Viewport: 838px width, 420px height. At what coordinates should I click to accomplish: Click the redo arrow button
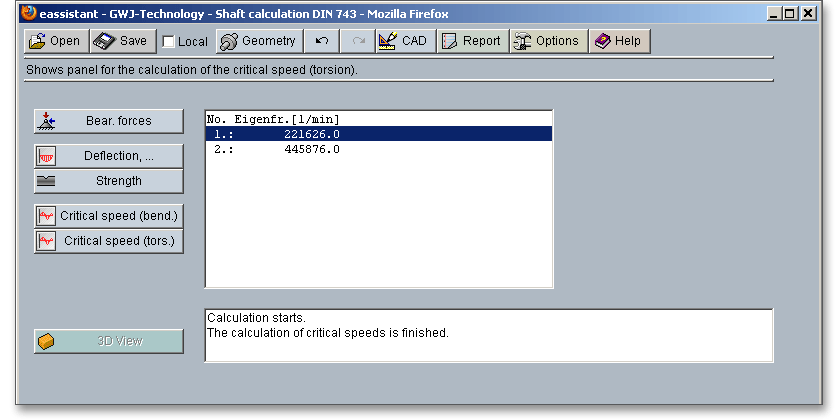pos(358,41)
